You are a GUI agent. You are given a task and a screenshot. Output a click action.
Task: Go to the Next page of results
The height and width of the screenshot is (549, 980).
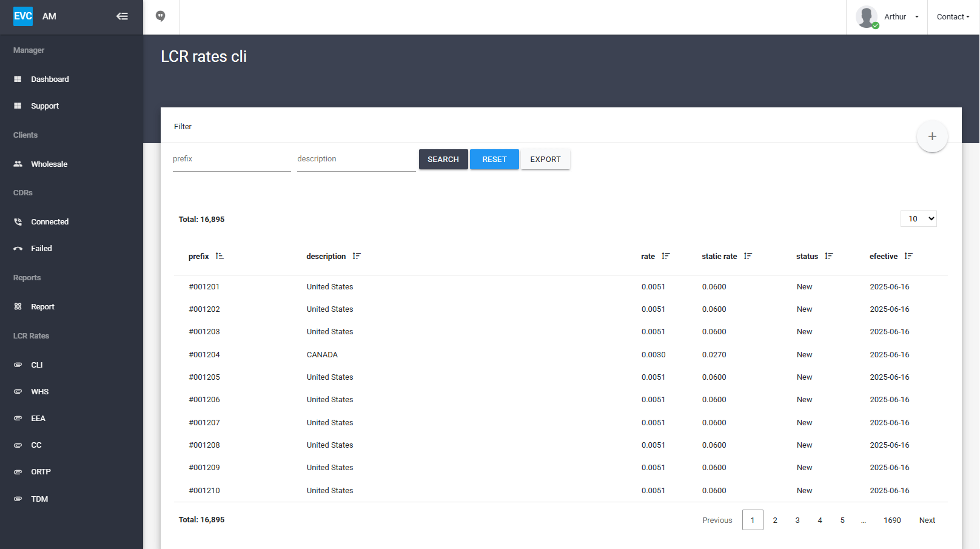pyautogui.click(x=927, y=520)
